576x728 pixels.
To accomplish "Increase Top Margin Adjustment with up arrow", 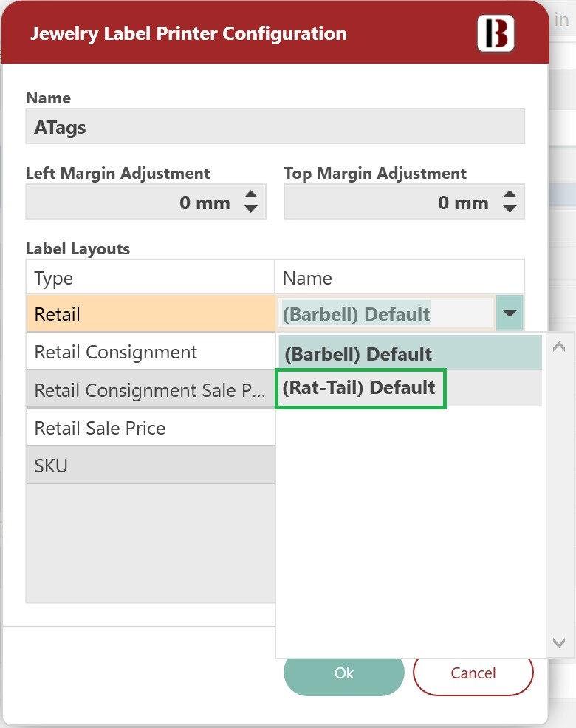I will click(510, 194).
